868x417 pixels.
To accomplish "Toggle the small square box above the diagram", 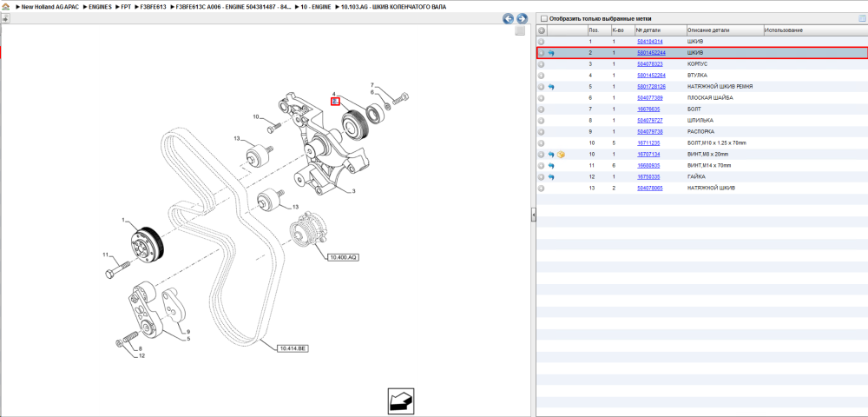I will coord(519,31).
